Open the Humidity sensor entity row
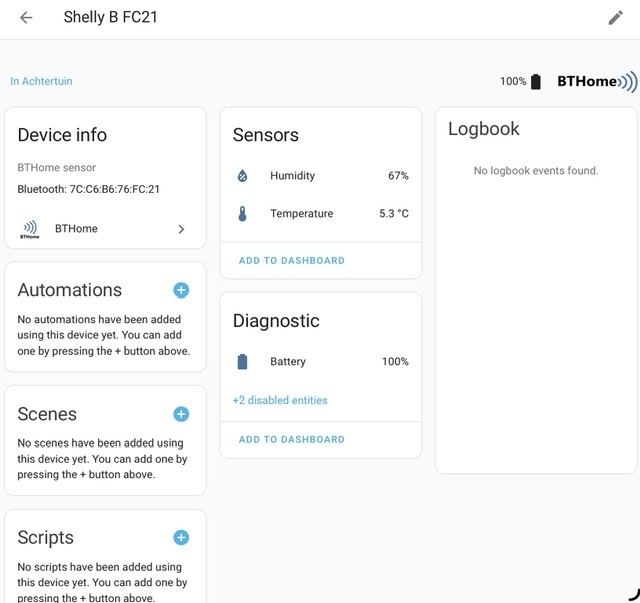This screenshot has height=603, width=640. (x=320, y=176)
